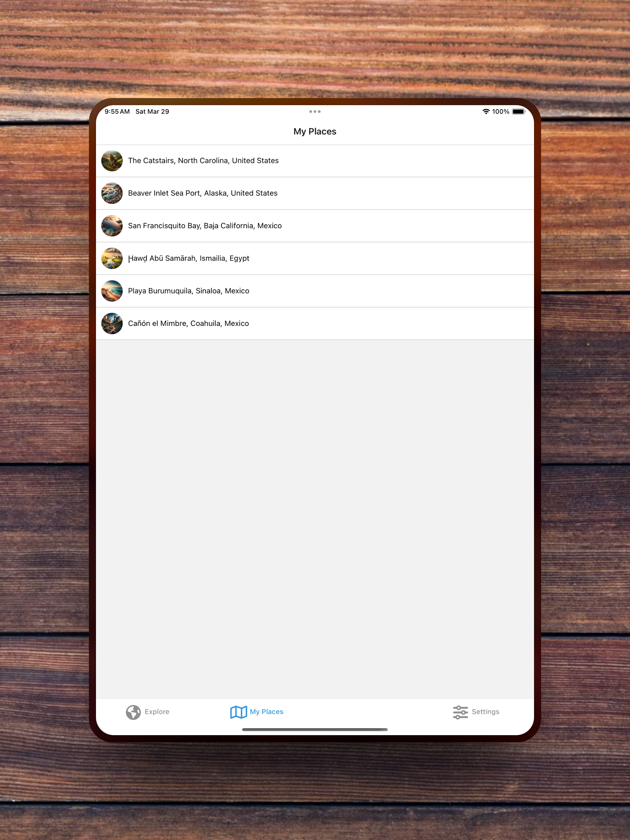The height and width of the screenshot is (840, 630).
Task: Switch to the Explore tab label
Action: coord(157,712)
